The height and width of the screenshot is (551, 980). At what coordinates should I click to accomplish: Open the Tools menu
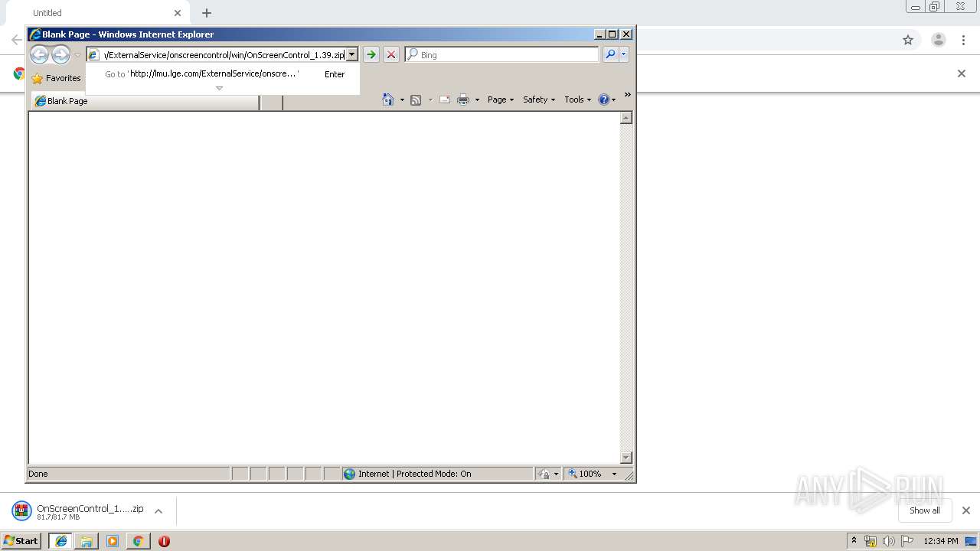point(578,99)
